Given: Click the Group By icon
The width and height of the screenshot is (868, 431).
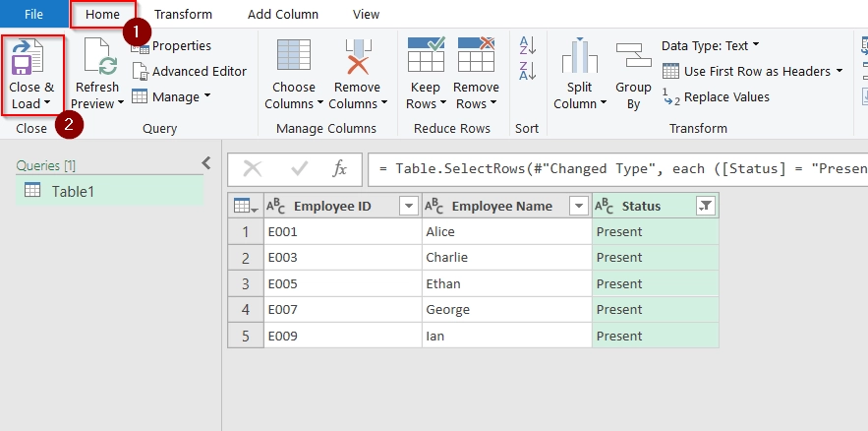Looking at the screenshot, I should coord(633,56).
